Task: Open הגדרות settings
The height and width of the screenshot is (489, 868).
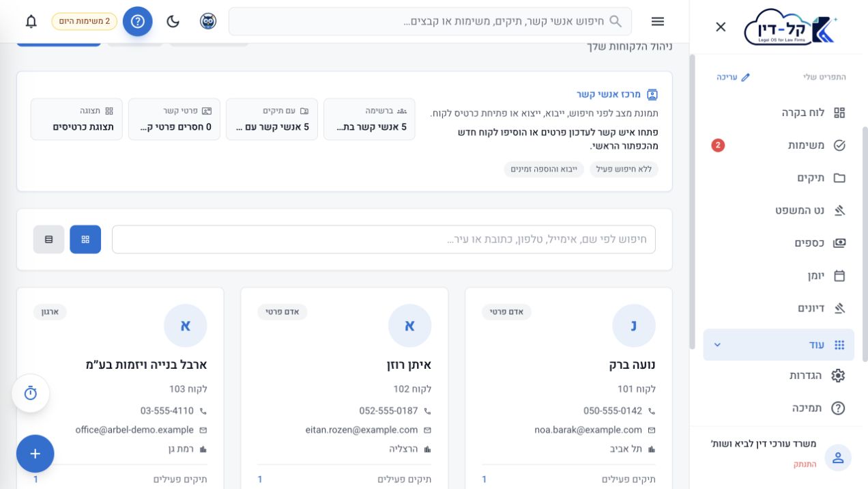Action: click(x=779, y=376)
